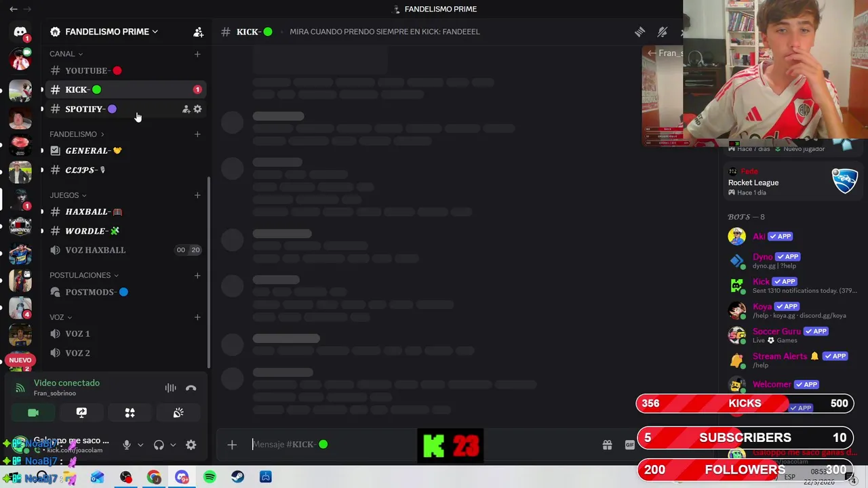868x488 pixels.
Task: Open Steam from the taskbar
Action: point(237,477)
